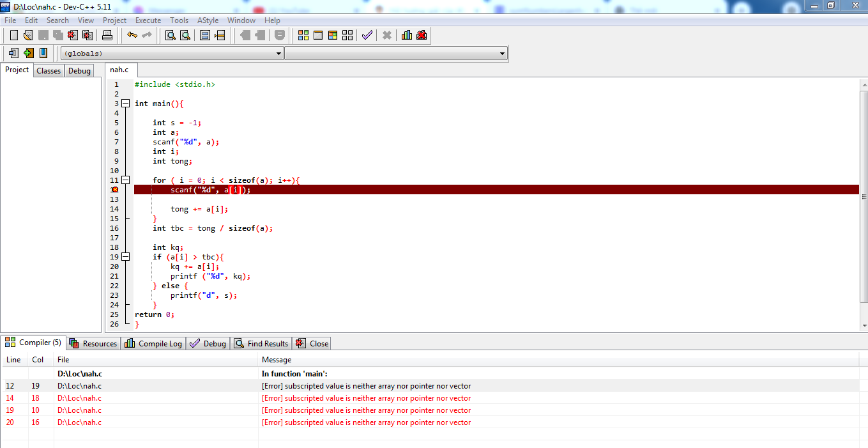Open the Search menu

[57, 20]
